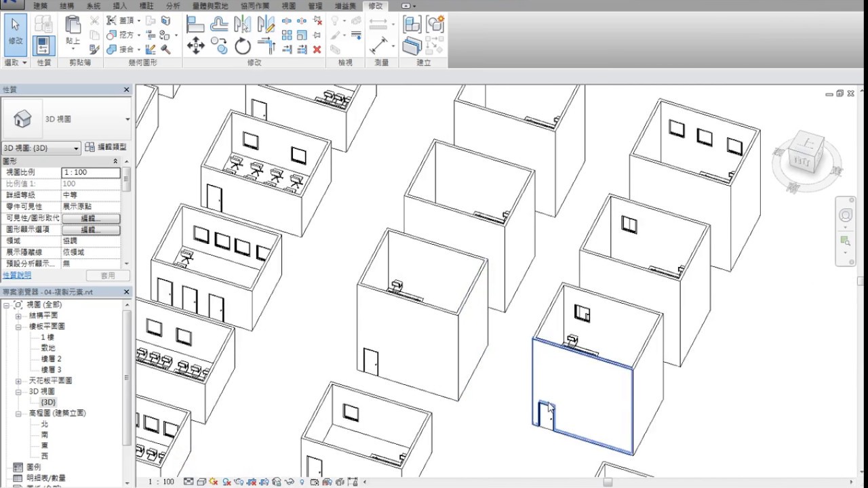This screenshot has height=488, width=868.
Task: Click the view scale 1 : 100 button
Action: click(x=161, y=482)
